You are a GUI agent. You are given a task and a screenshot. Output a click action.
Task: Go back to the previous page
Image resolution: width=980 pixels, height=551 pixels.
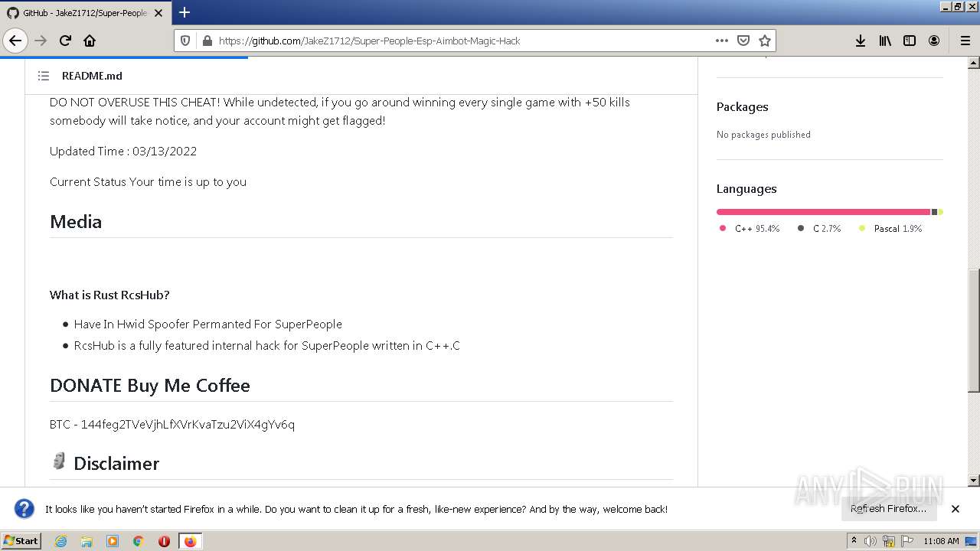(15, 41)
